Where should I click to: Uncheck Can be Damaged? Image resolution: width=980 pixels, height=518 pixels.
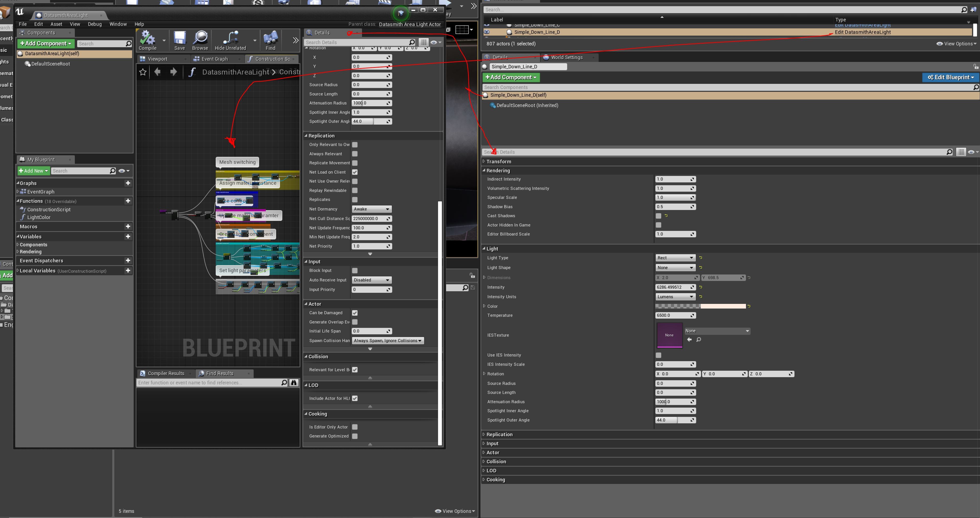pos(355,313)
